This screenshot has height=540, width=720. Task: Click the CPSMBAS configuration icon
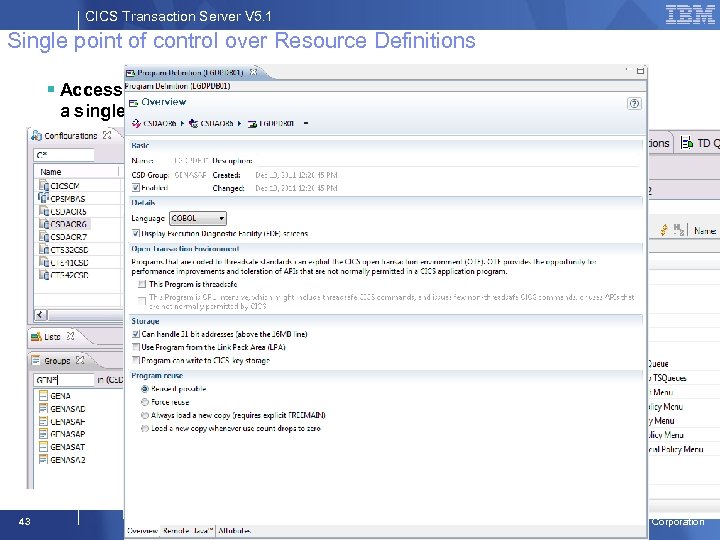click(x=44, y=198)
